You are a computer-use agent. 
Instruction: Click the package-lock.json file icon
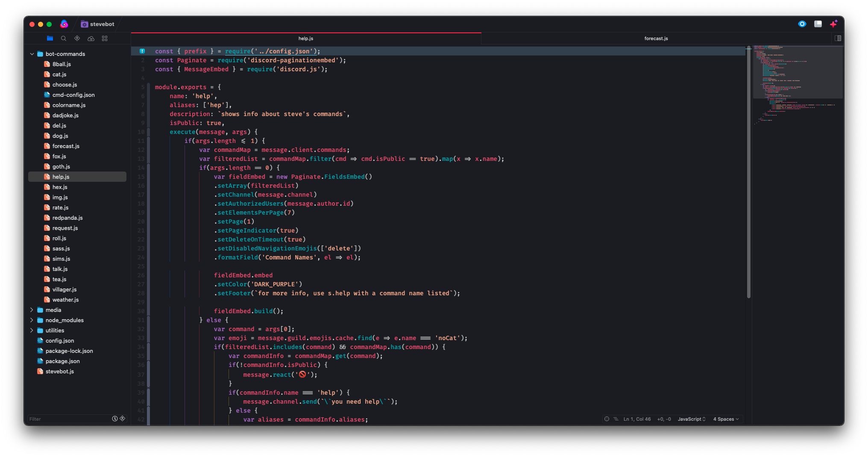click(x=40, y=351)
